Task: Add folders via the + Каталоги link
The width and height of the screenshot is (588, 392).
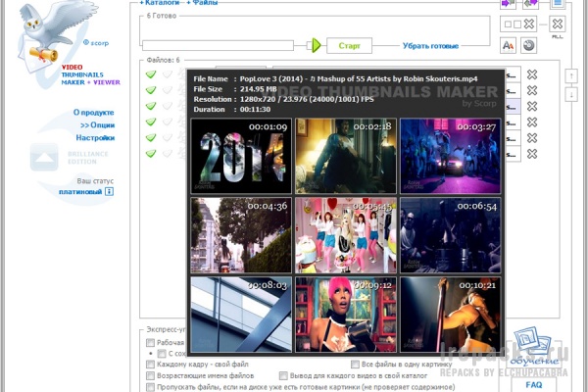Action: (160, 3)
